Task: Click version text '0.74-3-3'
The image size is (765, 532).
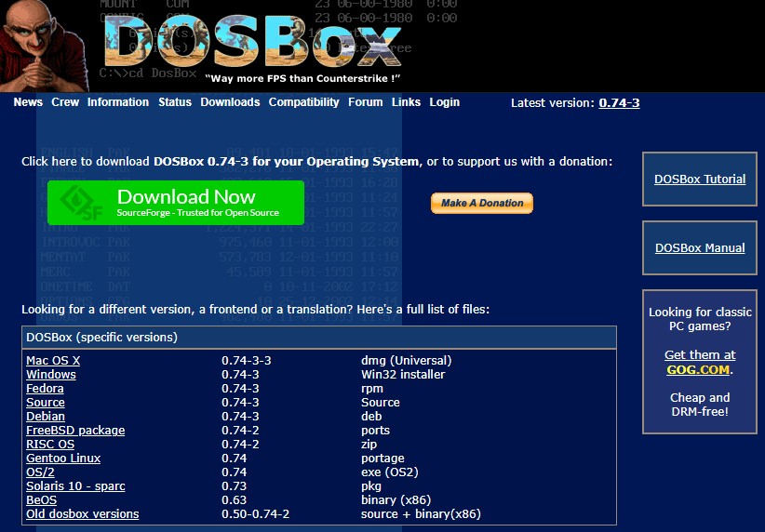Action: point(247,360)
